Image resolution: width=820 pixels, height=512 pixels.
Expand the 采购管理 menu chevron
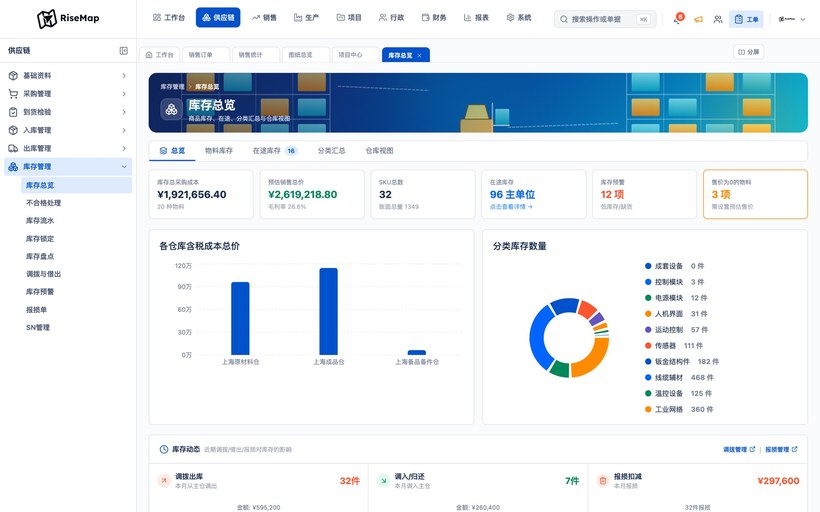[x=124, y=94]
